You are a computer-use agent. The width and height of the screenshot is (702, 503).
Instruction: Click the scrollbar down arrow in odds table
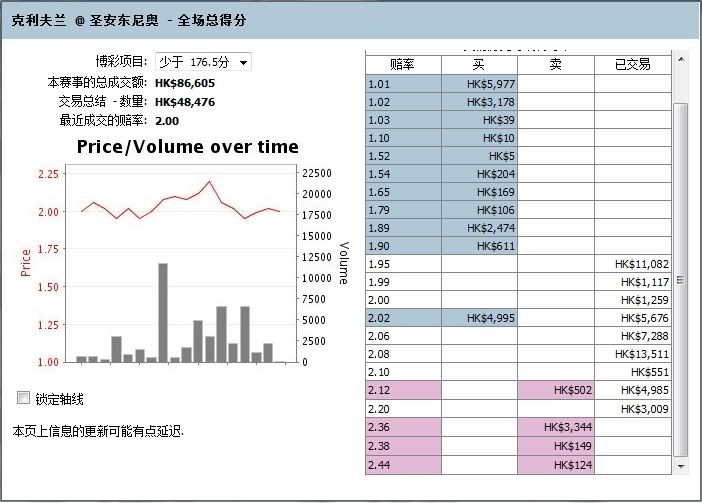pyautogui.click(x=682, y=466)
